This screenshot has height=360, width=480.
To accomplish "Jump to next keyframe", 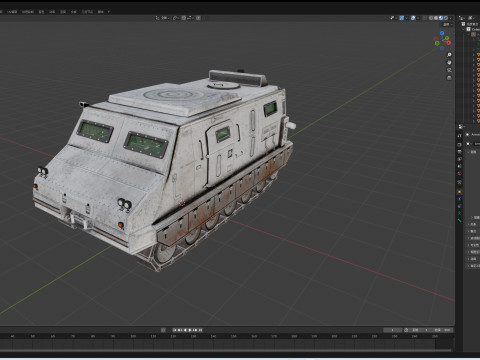I will [x=196, y=330].
